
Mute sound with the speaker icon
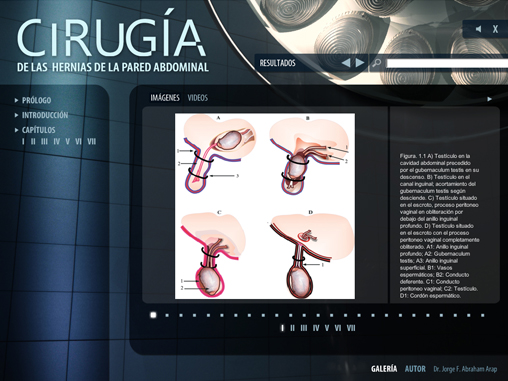478,29
